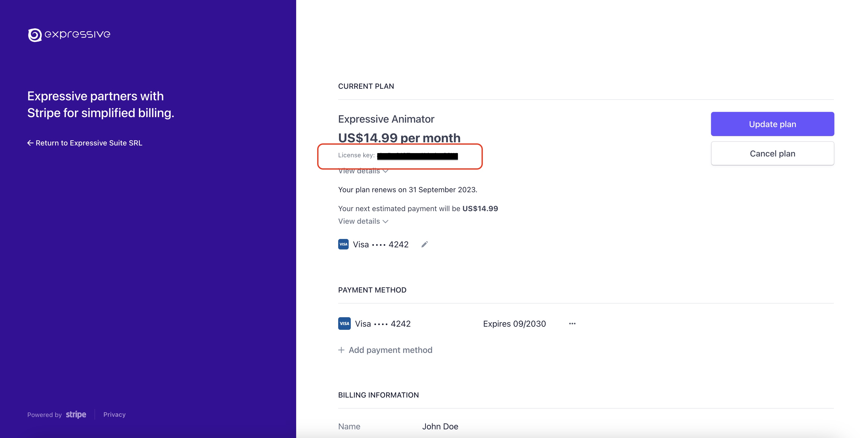
Task: Click 'Visa •••• 4242' in Current Plan section
Action: pos(381,245)
